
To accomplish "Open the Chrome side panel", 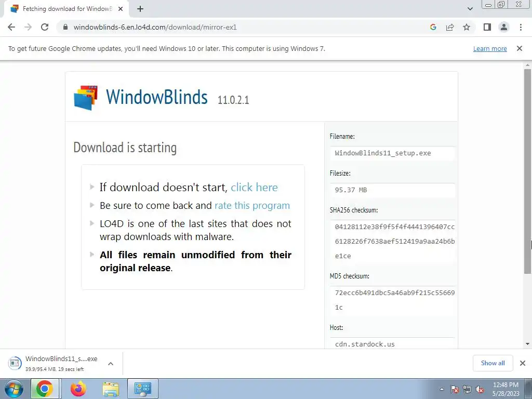I will 487,27.
